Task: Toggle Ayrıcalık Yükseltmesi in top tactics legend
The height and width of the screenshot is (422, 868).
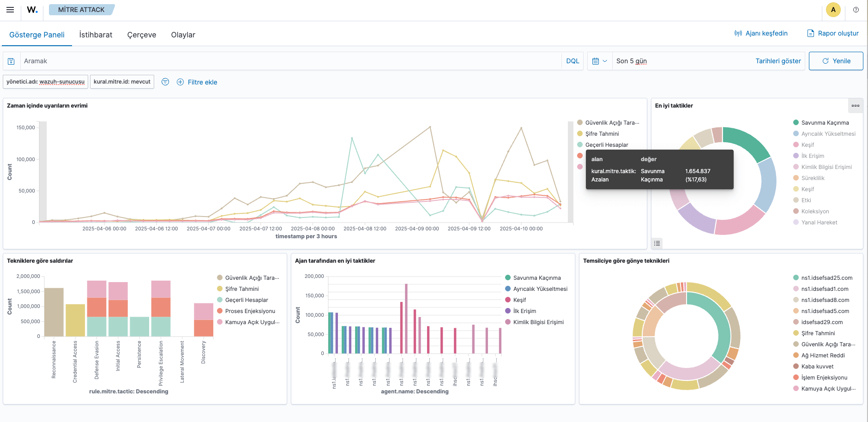Action: [828, 134]
